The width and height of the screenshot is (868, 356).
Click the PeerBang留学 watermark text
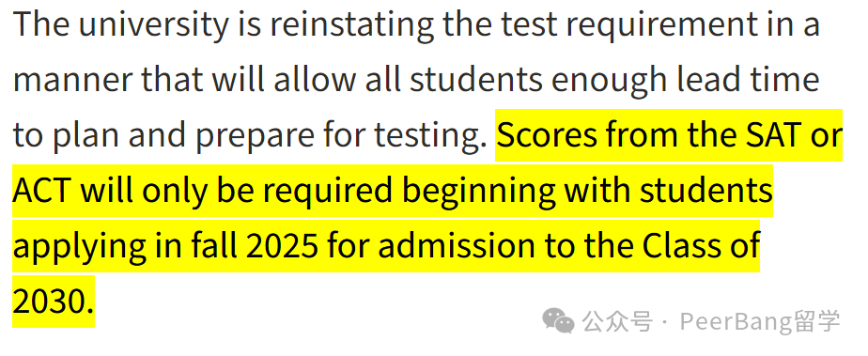(760, 321)
